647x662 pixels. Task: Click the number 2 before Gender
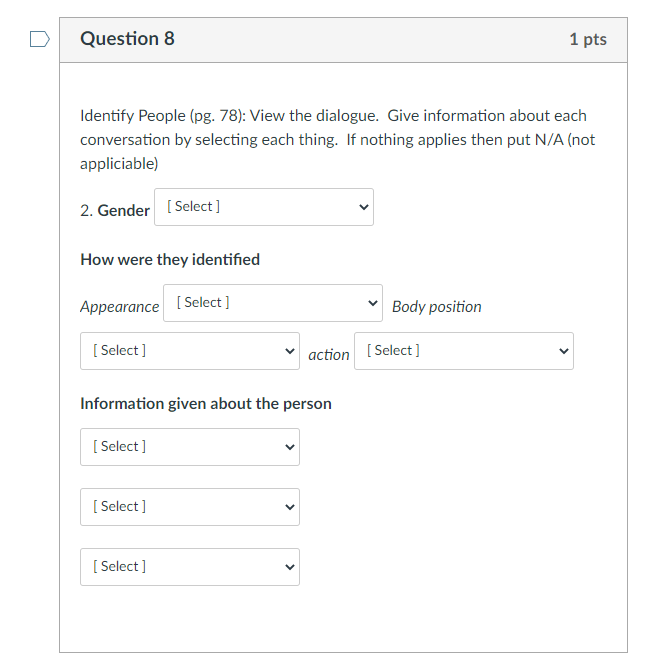[x=85, y=211]
